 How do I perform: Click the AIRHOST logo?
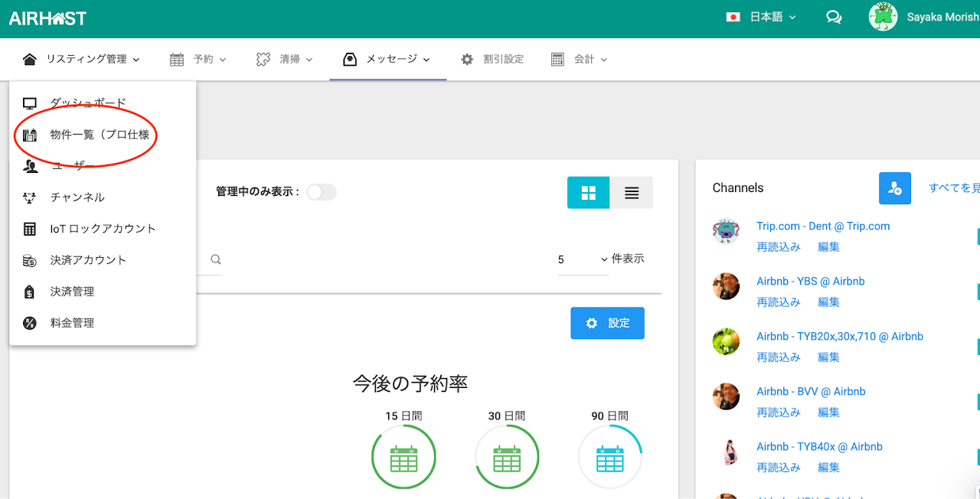click(x=47, y=18)
